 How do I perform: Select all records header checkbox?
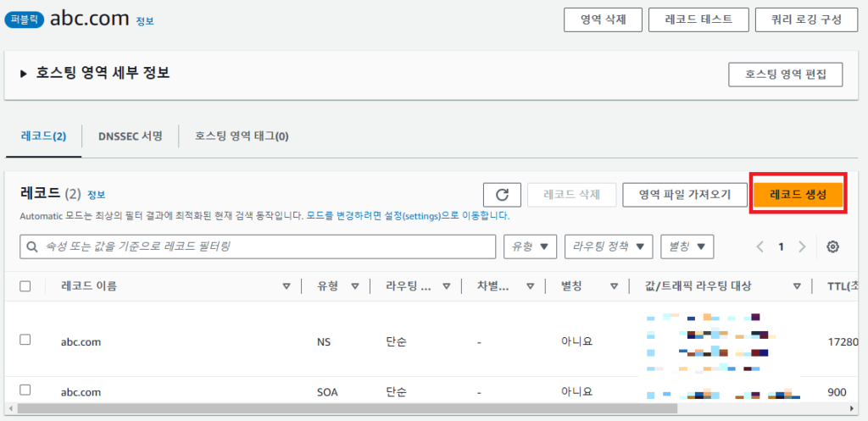25,286
